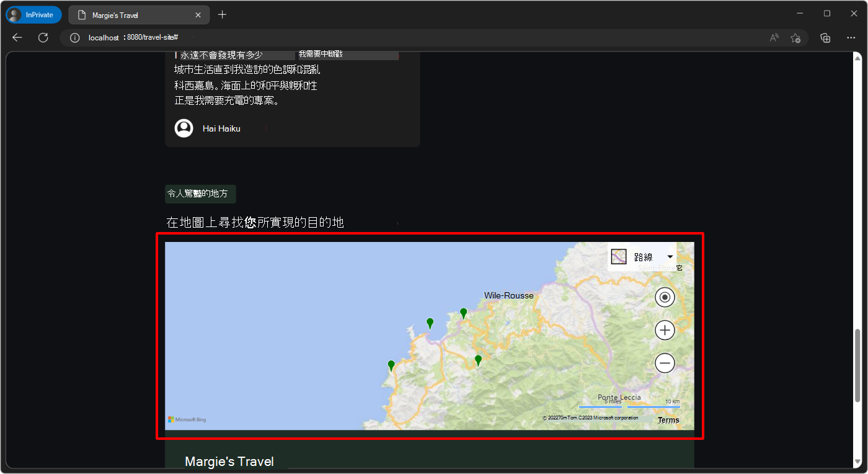Open the Collections icon in the browser toolbar
Image resolution: width=868 pixels, height=474 pixels.
(x=825, y=37)
